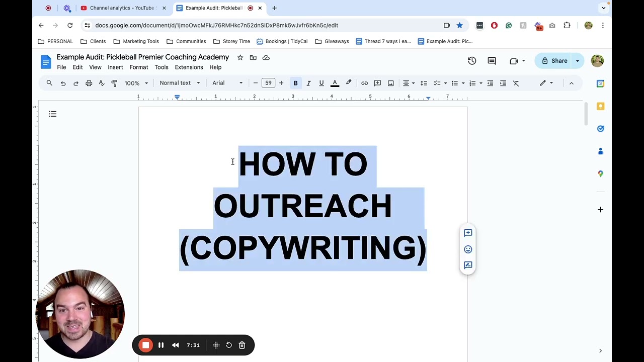This screenshot has height=362, width=644.
Task: Switch to Channel analytics YouTube tab
Action: 123,8
